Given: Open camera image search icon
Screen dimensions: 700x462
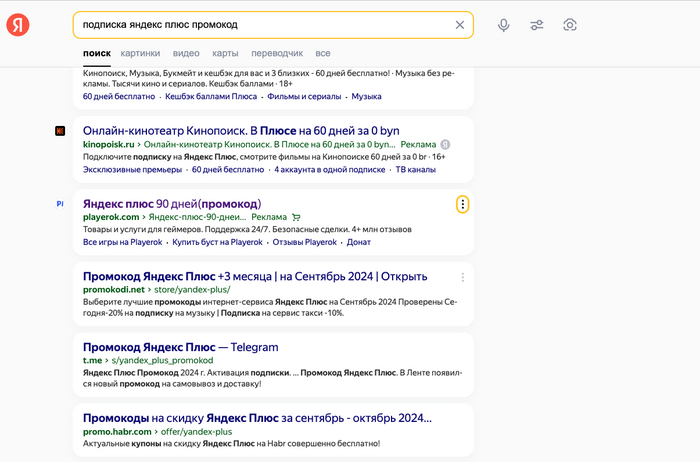Looking at the screenshot, I should pos(570,25).
